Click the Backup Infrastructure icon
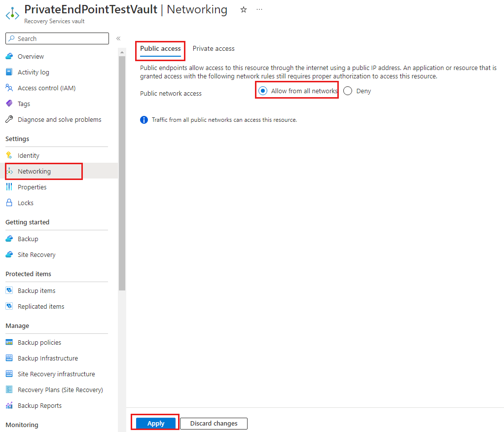 coord(9,358)
